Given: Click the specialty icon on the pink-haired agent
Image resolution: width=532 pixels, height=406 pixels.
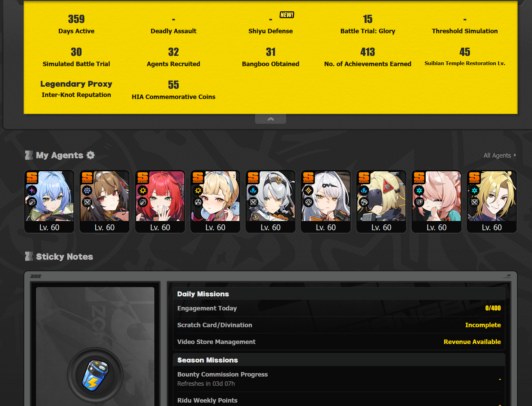Looking at the screenshot, I should (419, 202).
